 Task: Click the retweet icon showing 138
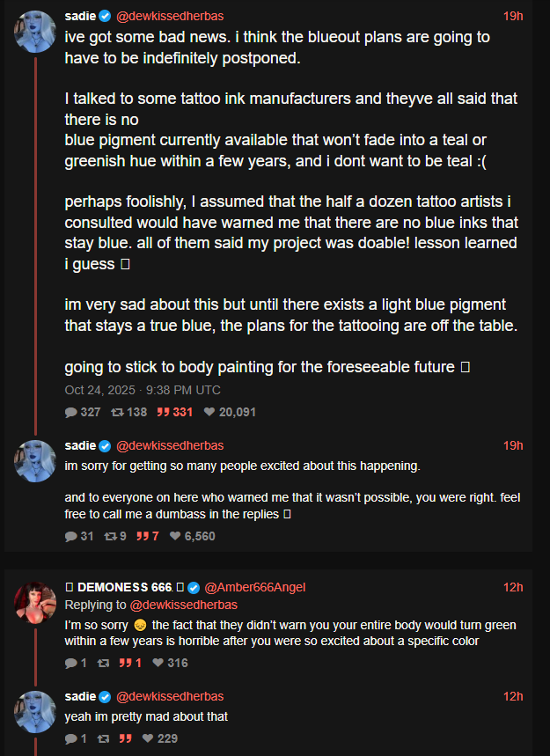tap(116, 412)
